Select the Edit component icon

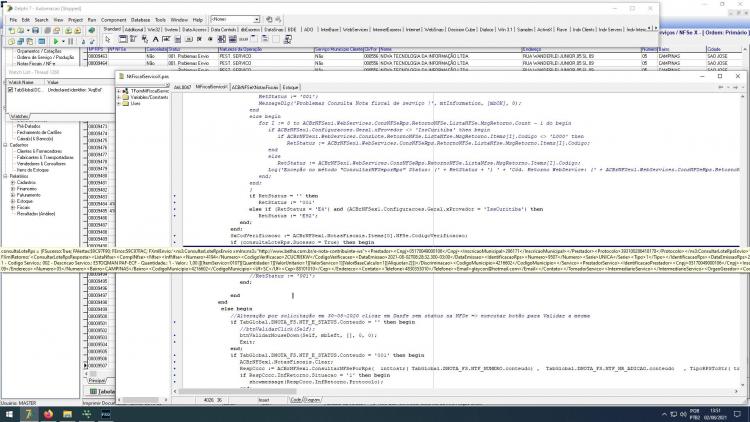[166, 39]
